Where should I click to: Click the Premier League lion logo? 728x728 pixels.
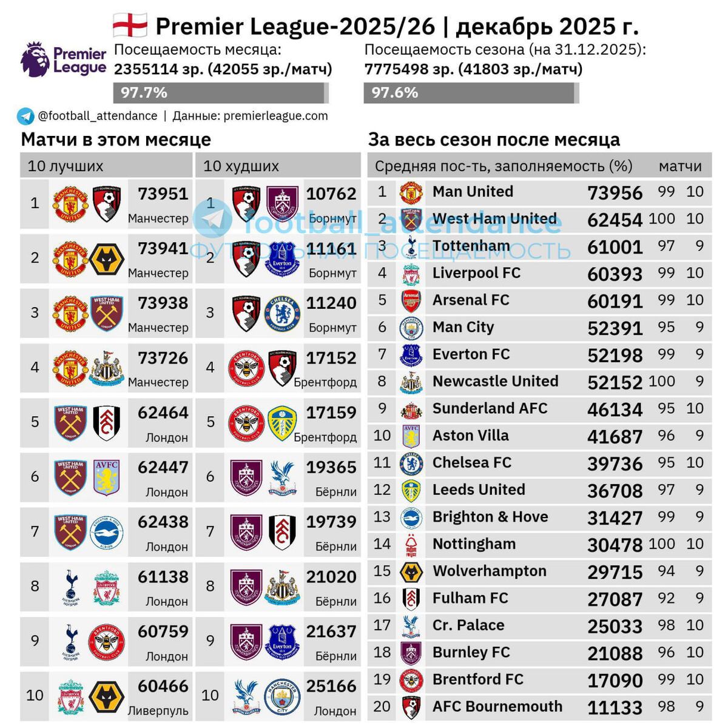(x=35, y=59)
